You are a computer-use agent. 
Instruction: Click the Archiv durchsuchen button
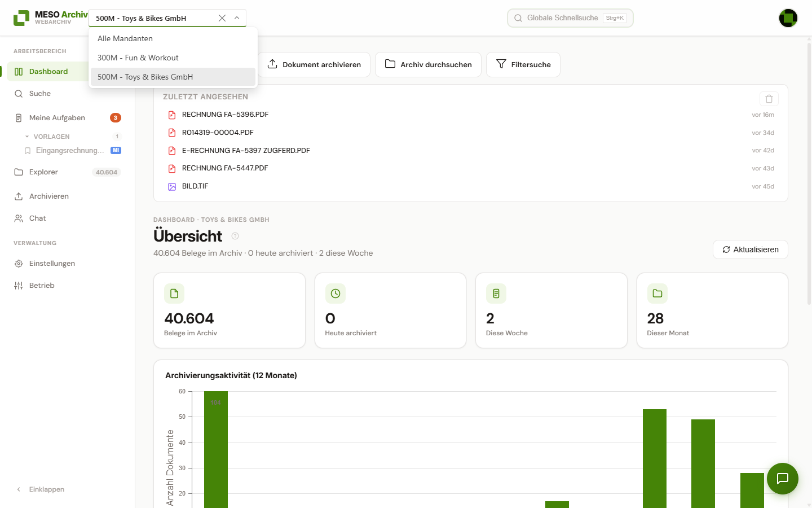click(x=428, y=64)
